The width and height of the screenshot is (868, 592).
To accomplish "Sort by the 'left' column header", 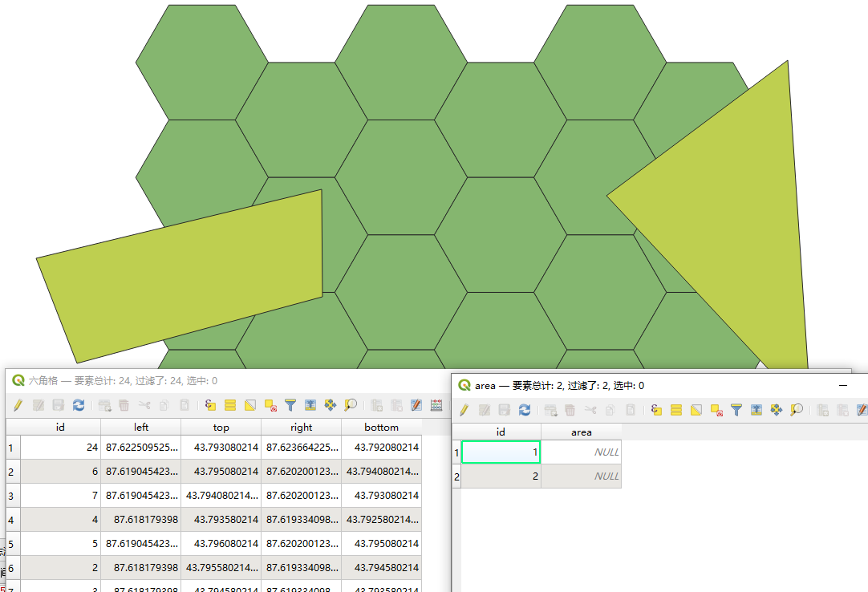I will (141, 428).
